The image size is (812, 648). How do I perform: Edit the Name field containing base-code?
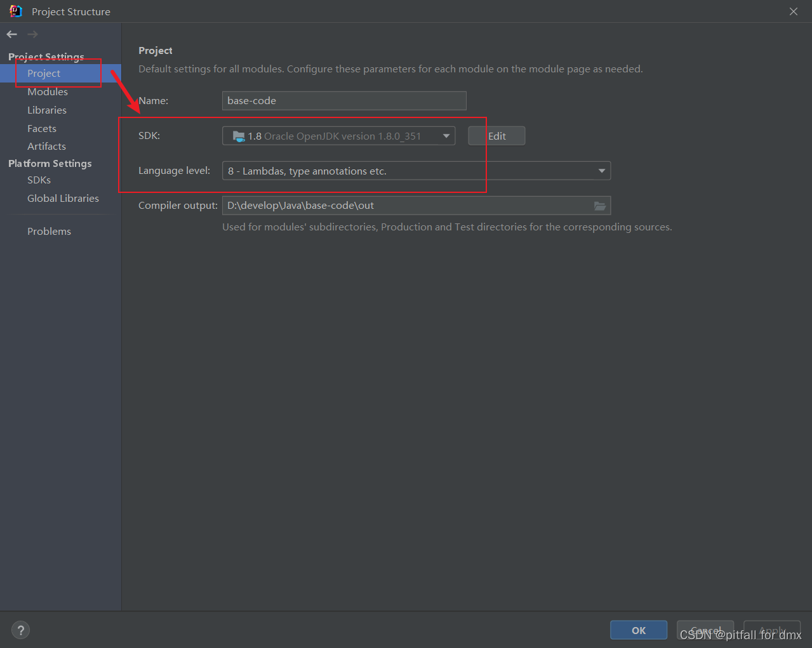click(x=344, y=101)
